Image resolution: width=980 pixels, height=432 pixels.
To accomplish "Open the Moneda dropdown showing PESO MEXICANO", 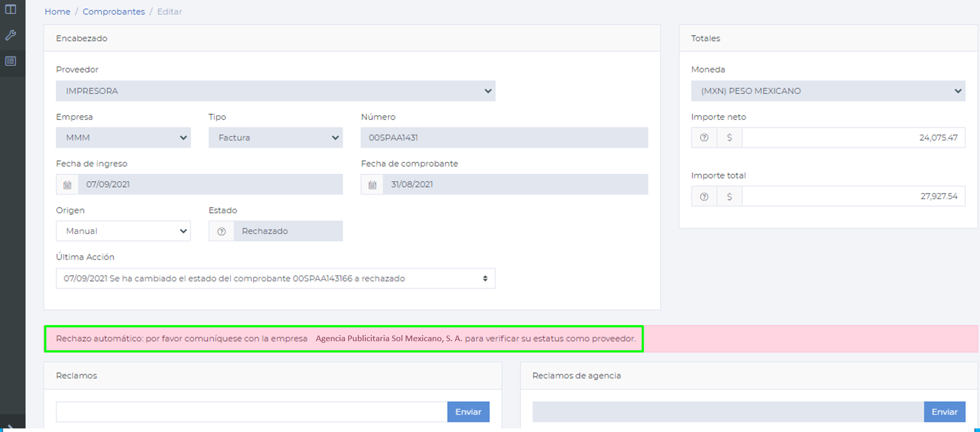I will (x=828, y=91).
